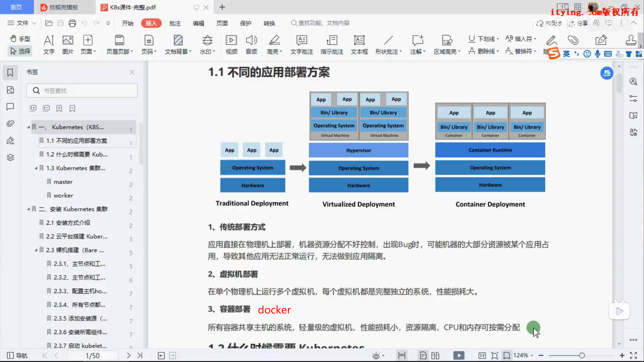The width and height of the screenshot is (644, 362).
Task: Expand all bookmarks icon
Action: click(x=33, y=108)
